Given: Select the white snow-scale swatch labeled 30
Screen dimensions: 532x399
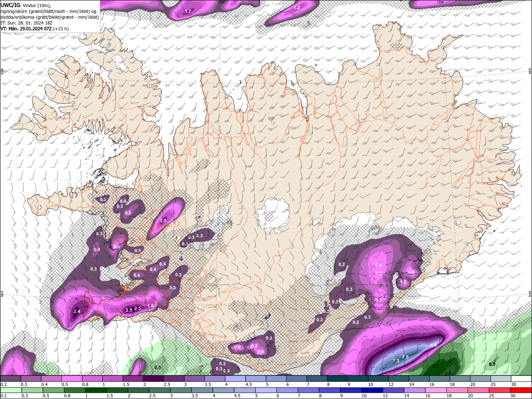Looking at the screenshot, I should 521,379.
